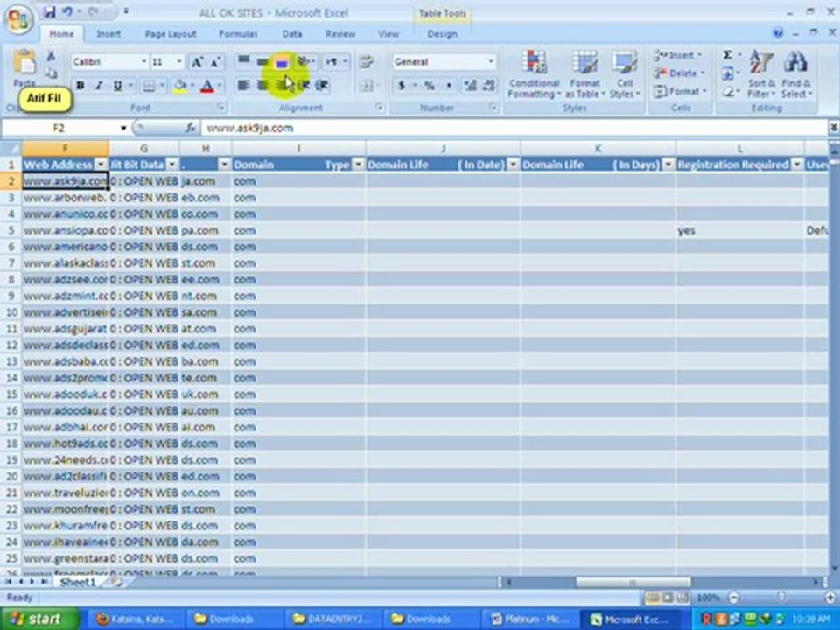Image resolution: width=840 pixels, height=630 pixels.
Task: Center text horizontally in the Alignment group
Action: tap(262, 85)
